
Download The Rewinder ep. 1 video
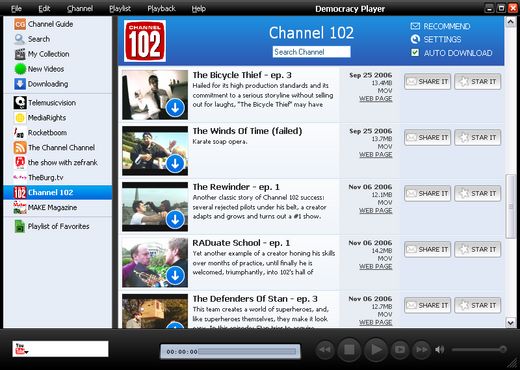(x=175, y=220)
